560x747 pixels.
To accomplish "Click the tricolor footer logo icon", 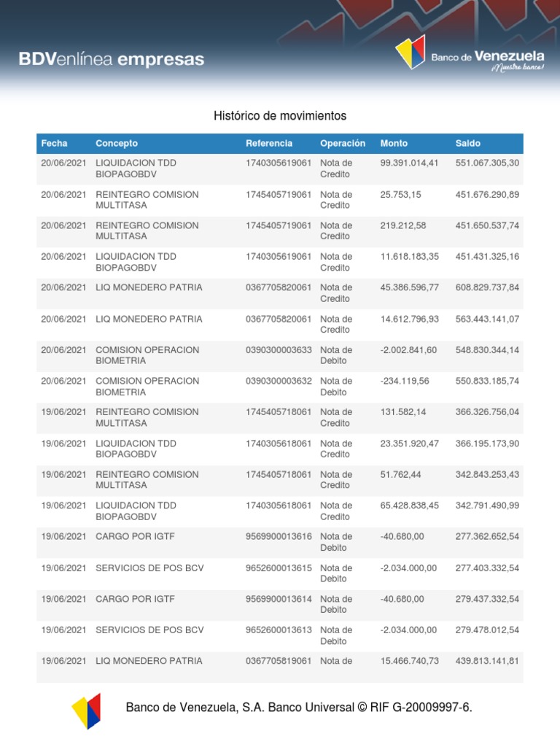I will click(x=86, y=711).
